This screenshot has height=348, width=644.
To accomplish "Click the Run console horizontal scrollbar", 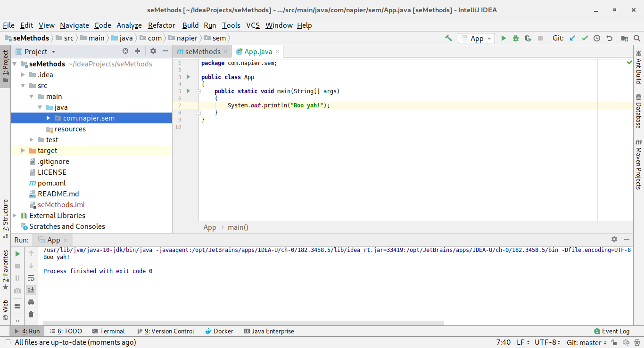I will point(244,323).
